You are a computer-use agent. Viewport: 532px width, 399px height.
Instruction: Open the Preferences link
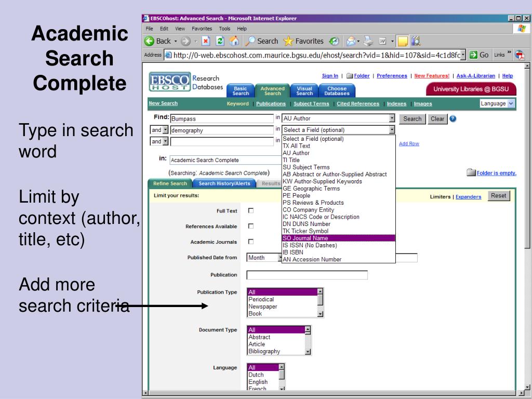[x=392, y=76]
